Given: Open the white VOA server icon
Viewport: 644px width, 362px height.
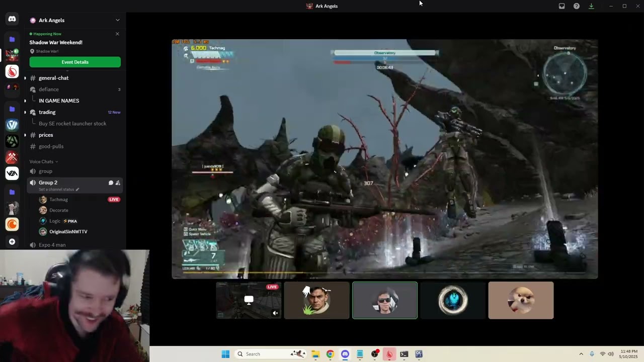Looking at the screenshot, I should [x=12, y=173].
